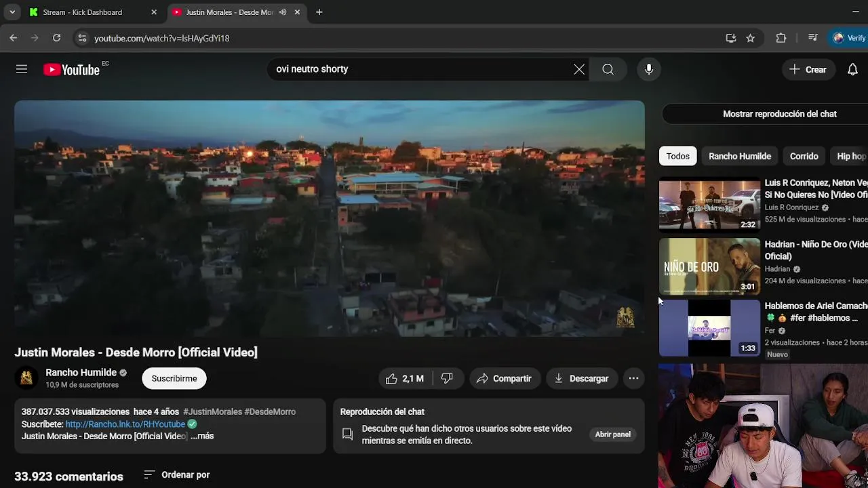
Task: Open the Verify profile button
Action: [x=850, y=39]
